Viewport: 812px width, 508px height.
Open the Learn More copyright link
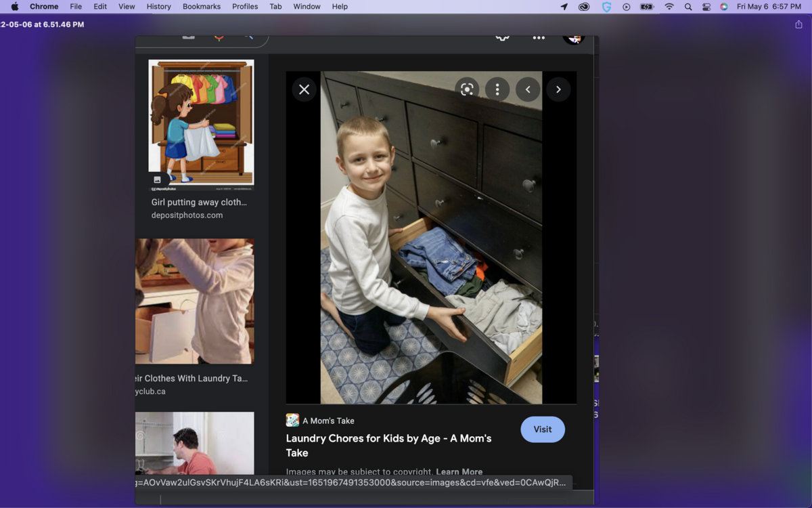459,471
